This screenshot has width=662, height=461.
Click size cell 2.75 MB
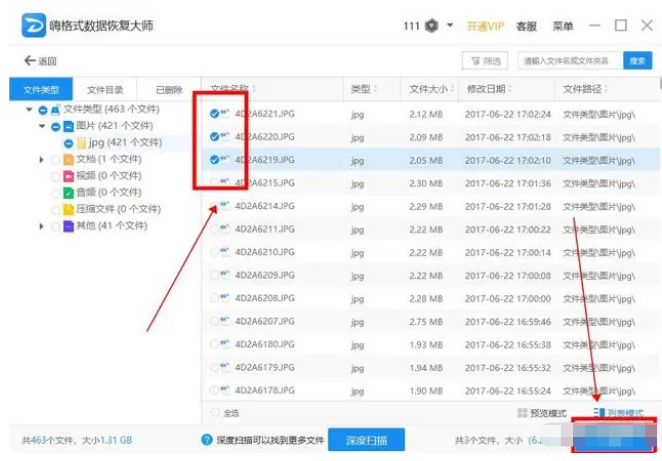[x=426, y=321]
